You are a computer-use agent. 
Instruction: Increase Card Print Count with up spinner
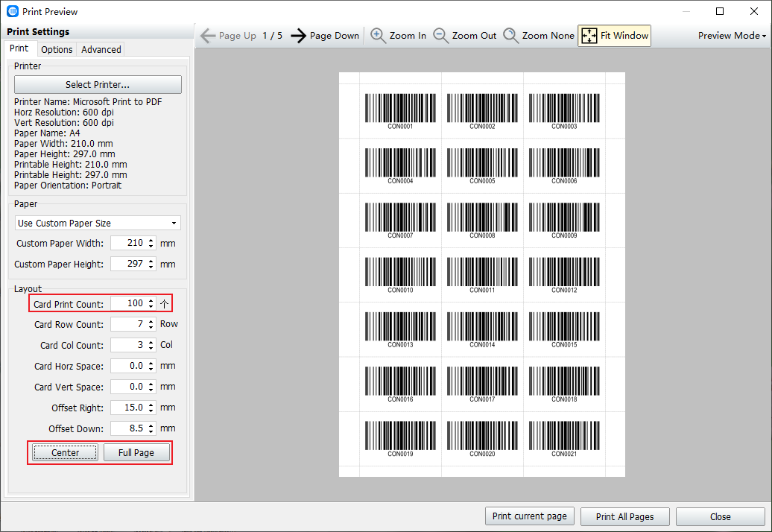pos(151,300)
